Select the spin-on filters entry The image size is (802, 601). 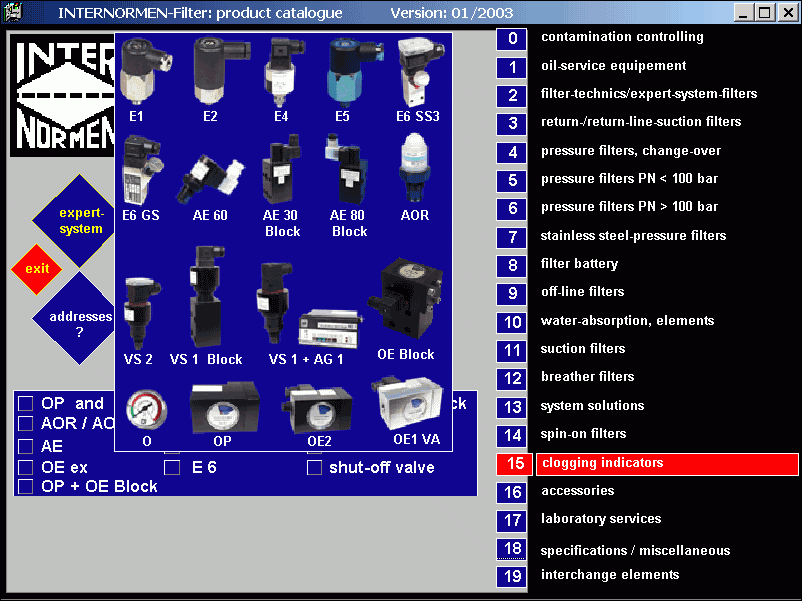coord(584,434)
